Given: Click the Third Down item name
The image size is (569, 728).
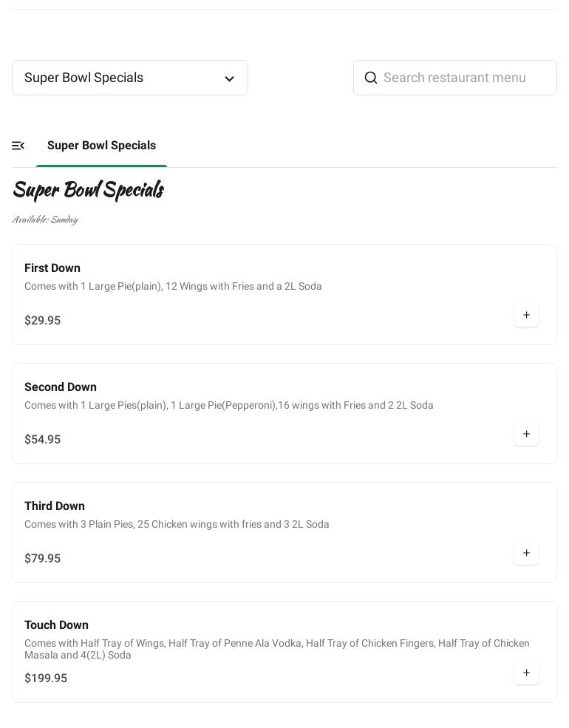Looking at the screenshot, I should click(55, 506).
